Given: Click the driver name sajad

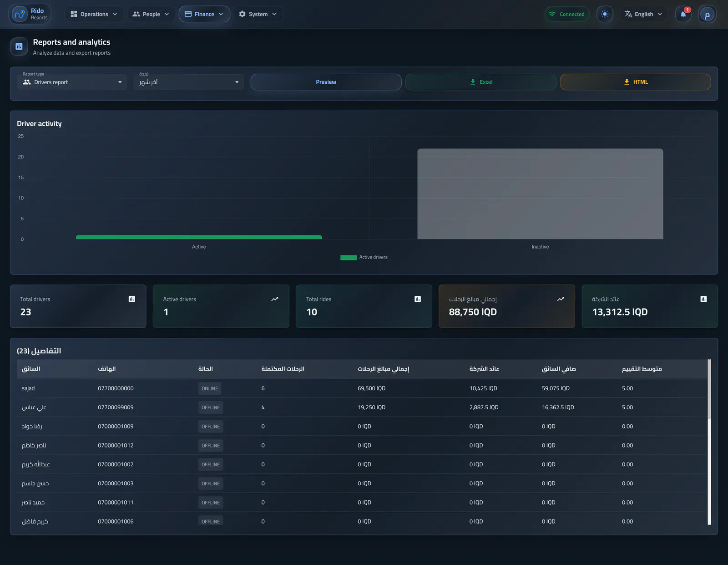Looking at the screenshot, I should pyautogui.click(x=28, y=388).
